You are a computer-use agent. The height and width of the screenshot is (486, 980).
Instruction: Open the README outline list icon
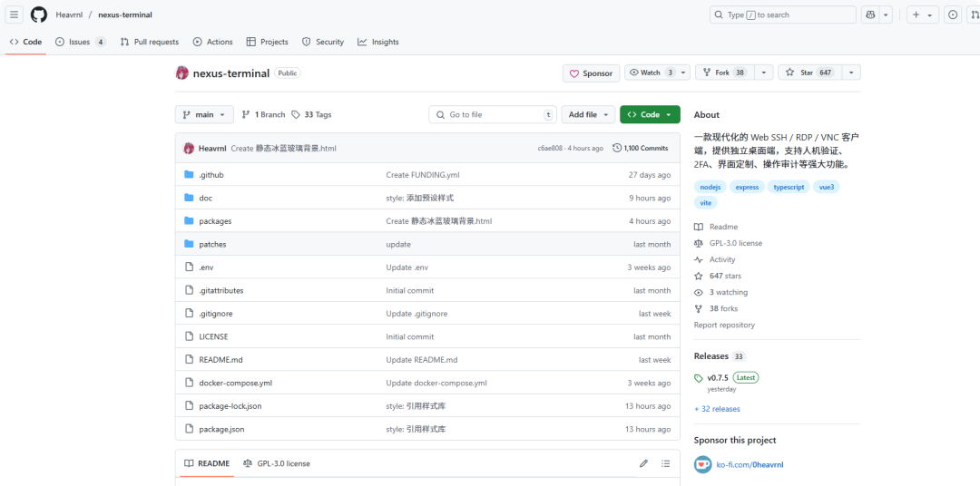[x=666, y=463]
